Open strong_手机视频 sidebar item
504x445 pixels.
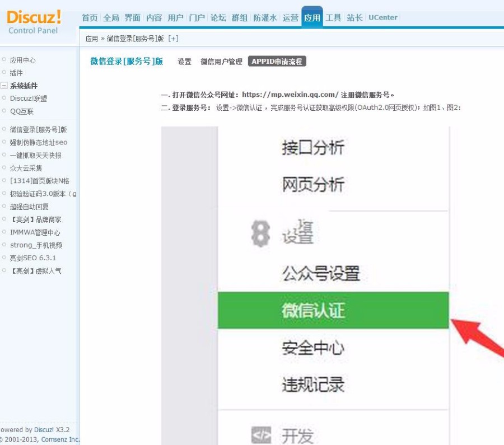point(36,245)
